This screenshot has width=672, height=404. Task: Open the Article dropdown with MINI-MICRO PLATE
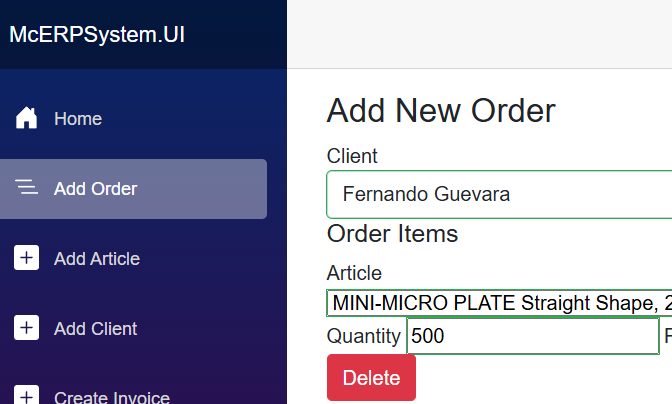point(500,303)
